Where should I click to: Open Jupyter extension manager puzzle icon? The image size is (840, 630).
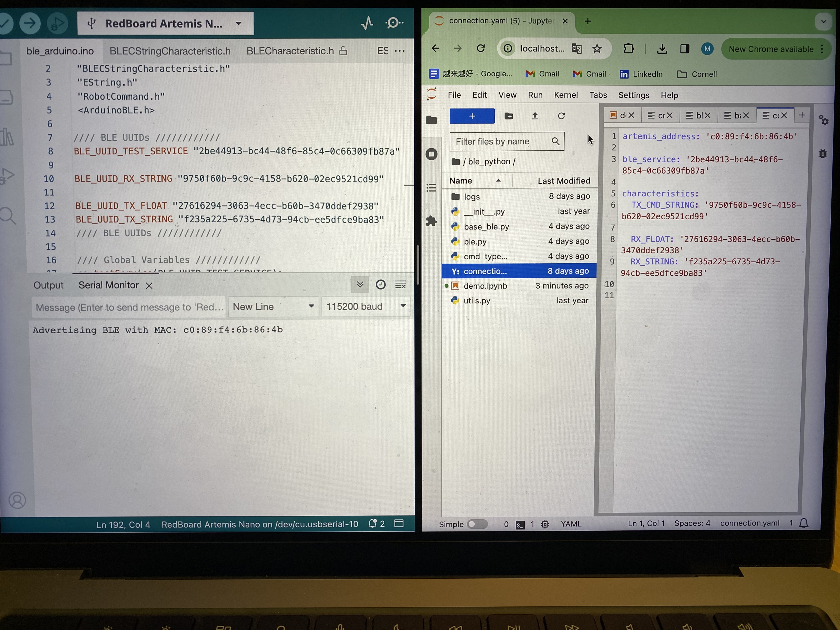pyautogui.click(x=431, y=221)
